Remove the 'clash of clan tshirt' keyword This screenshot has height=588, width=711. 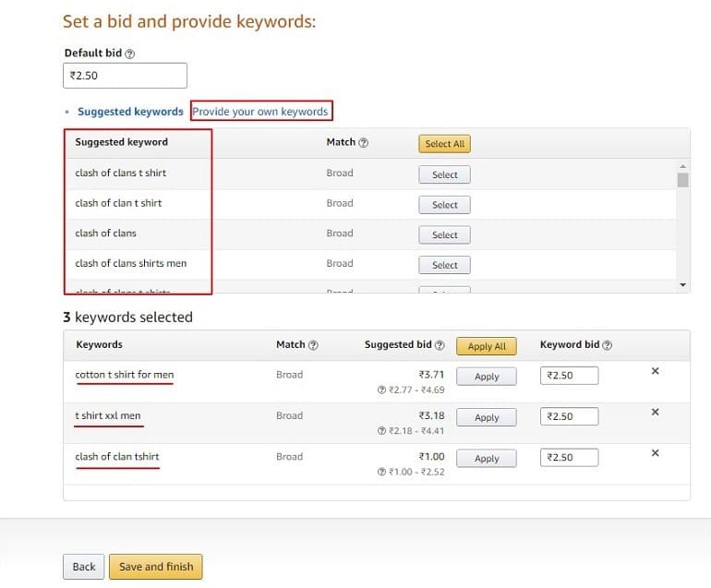(655, 452)
